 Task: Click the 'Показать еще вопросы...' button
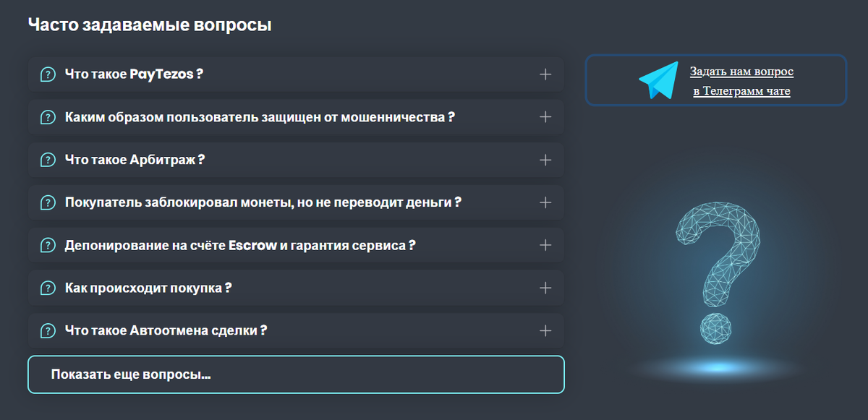click(x=297, y=374)
